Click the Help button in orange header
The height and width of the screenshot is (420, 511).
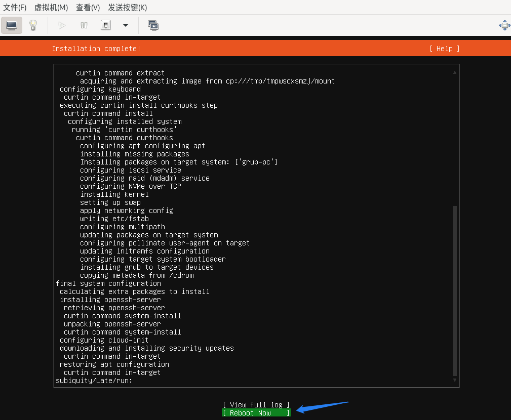(444, 49)
